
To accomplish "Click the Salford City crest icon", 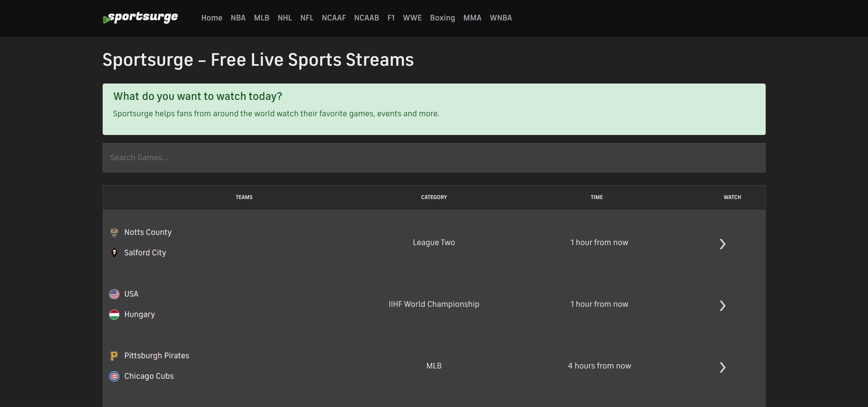I will click(114, 253).
